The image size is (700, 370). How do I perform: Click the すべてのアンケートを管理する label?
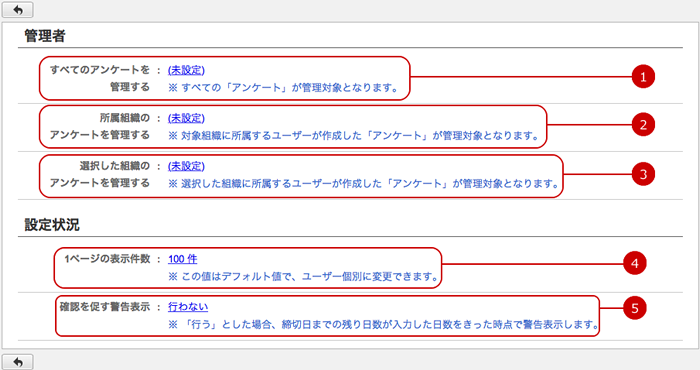point(100,78)
